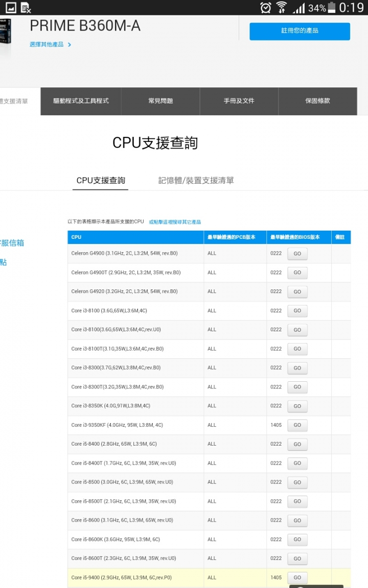Click the 註冊您的產品 button

(300, 31)
